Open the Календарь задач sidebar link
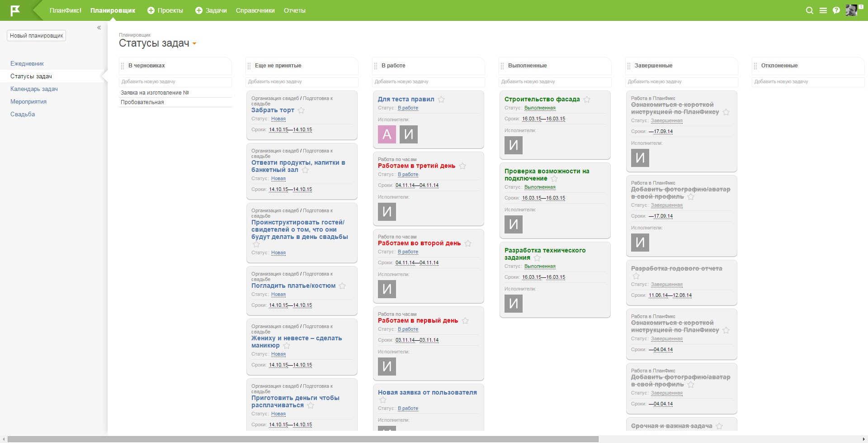The height and width of the screenshot is (443, 868). click(34, 89)
